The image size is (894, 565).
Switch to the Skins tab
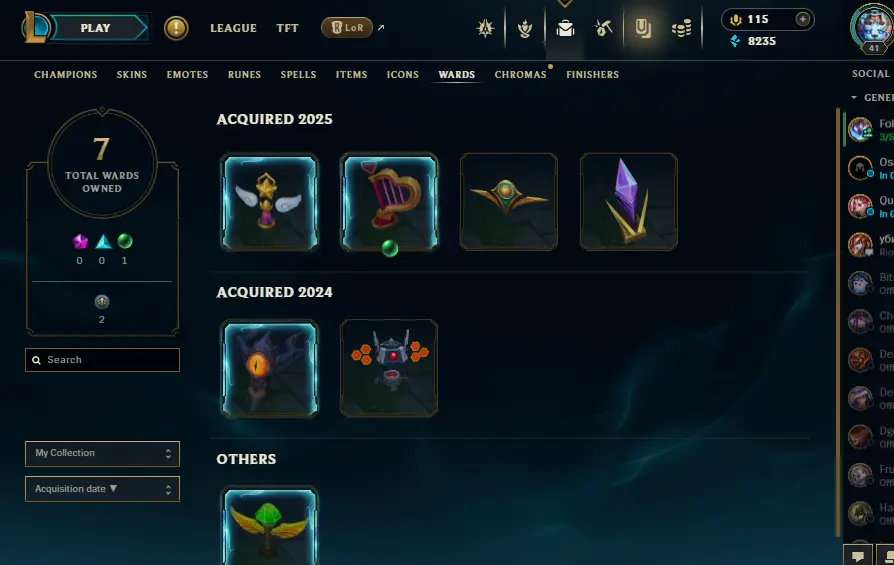click(132, 75)
